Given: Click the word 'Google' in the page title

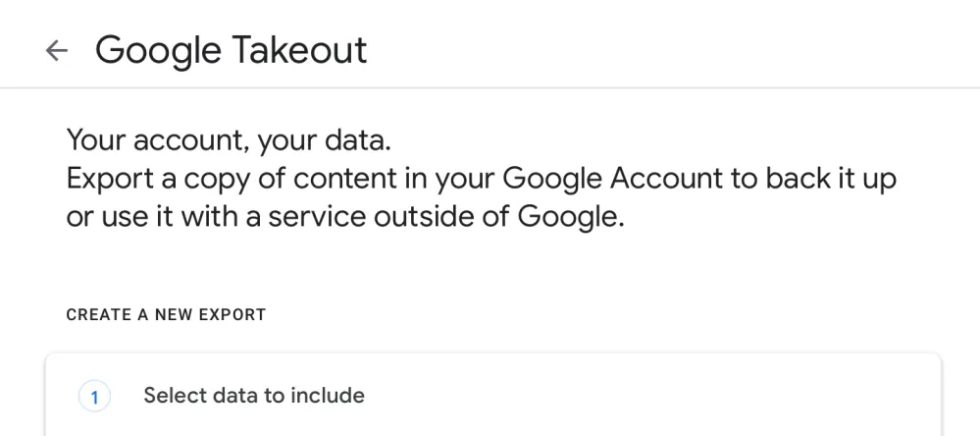Looking at the screenshot, I should pyautogui.click(x=157, y=50).
